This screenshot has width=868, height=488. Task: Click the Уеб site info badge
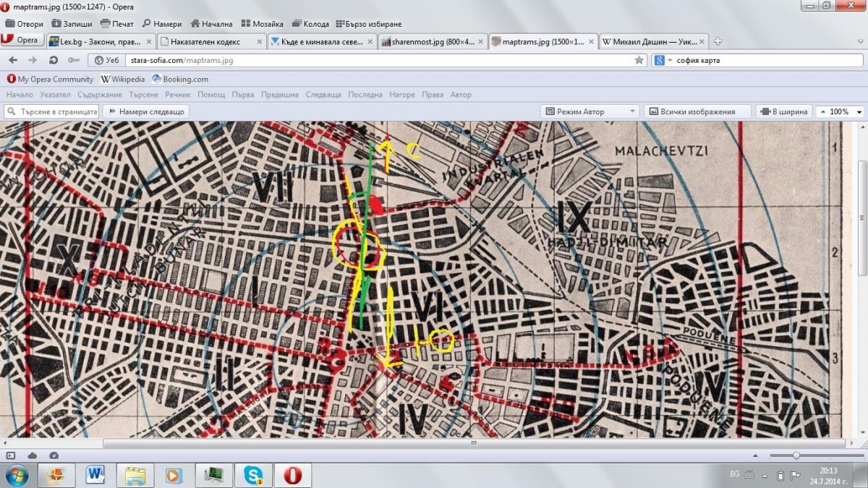tap(107, 60)
